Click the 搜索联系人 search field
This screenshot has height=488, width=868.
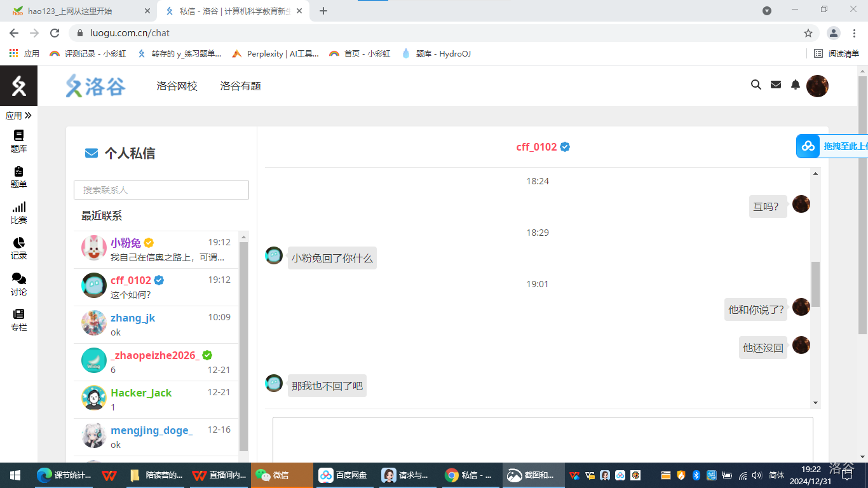coord(161,190)
